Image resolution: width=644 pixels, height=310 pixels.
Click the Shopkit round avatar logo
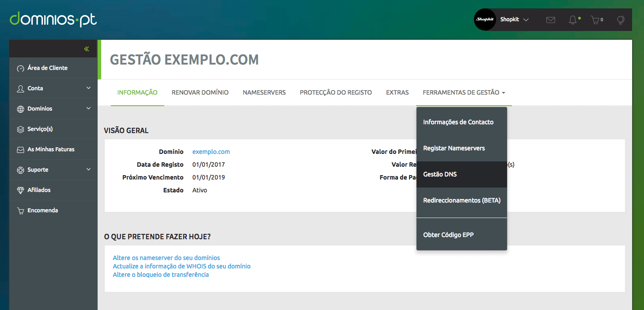tap(485, 19)
